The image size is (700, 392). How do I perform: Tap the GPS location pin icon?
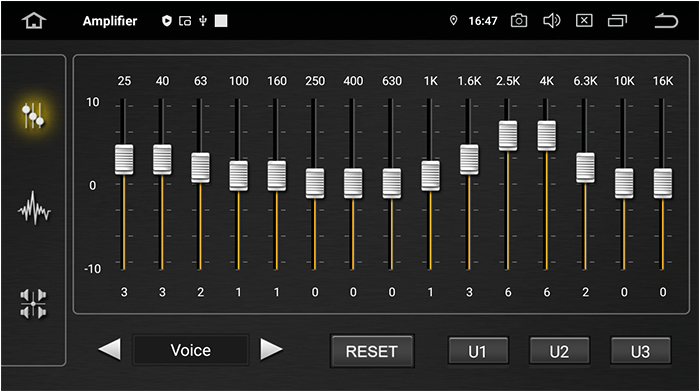pos(453,21)
